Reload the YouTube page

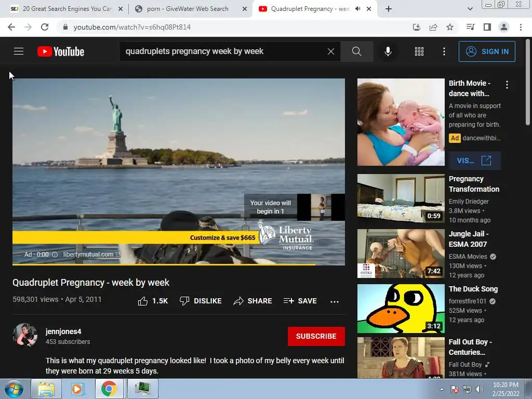point(45,27)
